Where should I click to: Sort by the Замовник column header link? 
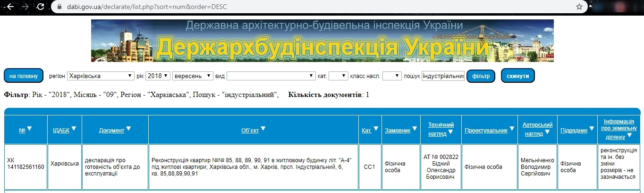pyautogui.click(x=398, y=130)
